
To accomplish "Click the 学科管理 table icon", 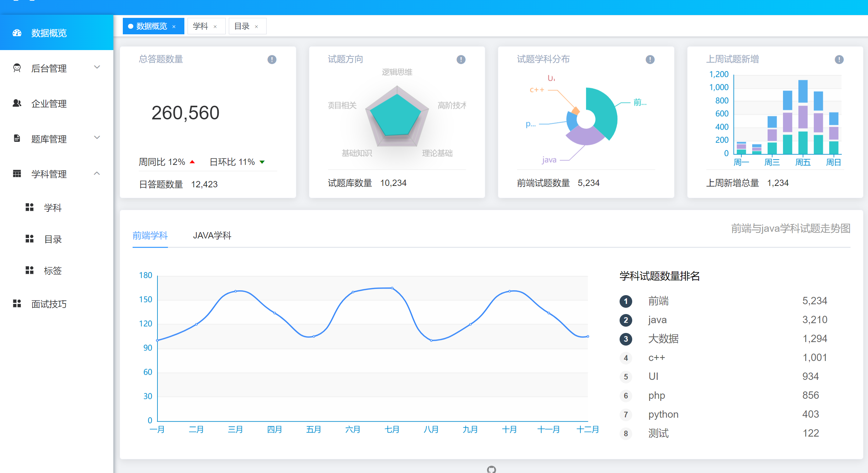I will click(x=17, y=174).
